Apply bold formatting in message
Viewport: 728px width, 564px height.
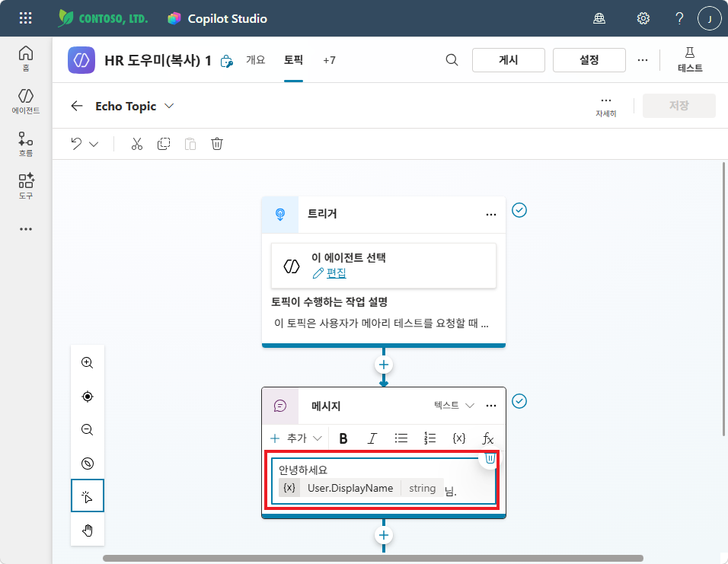tap(343, 438)
